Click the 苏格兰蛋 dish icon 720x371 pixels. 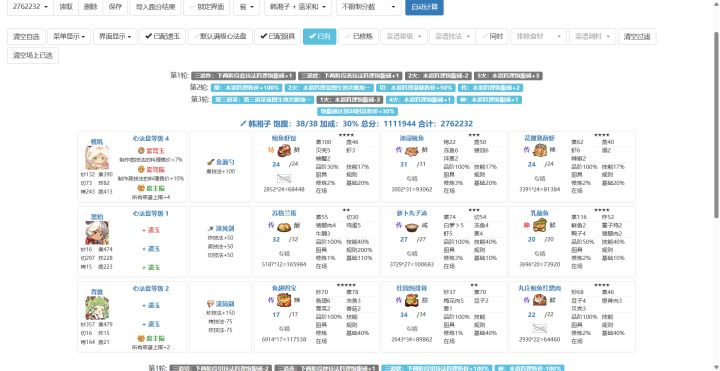pyautogui.click(x=284, y=225)
